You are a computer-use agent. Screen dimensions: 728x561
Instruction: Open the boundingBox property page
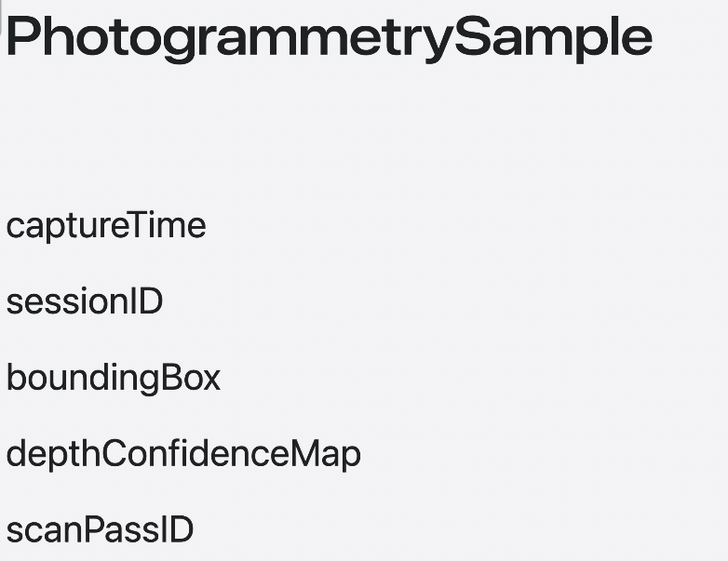(114, 379)
